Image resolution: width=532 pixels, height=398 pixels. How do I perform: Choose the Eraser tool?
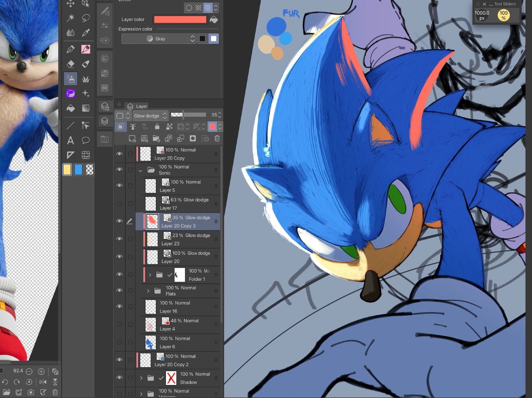coord(70,64)
